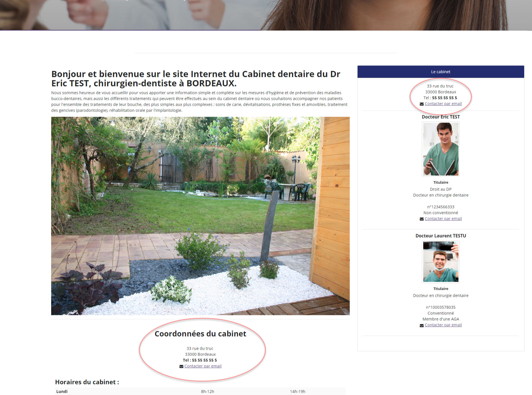Click envelope icon under Docteur Eric TEST
The width and height of the screenshot is (532, 395).
(x=422, y=219)
